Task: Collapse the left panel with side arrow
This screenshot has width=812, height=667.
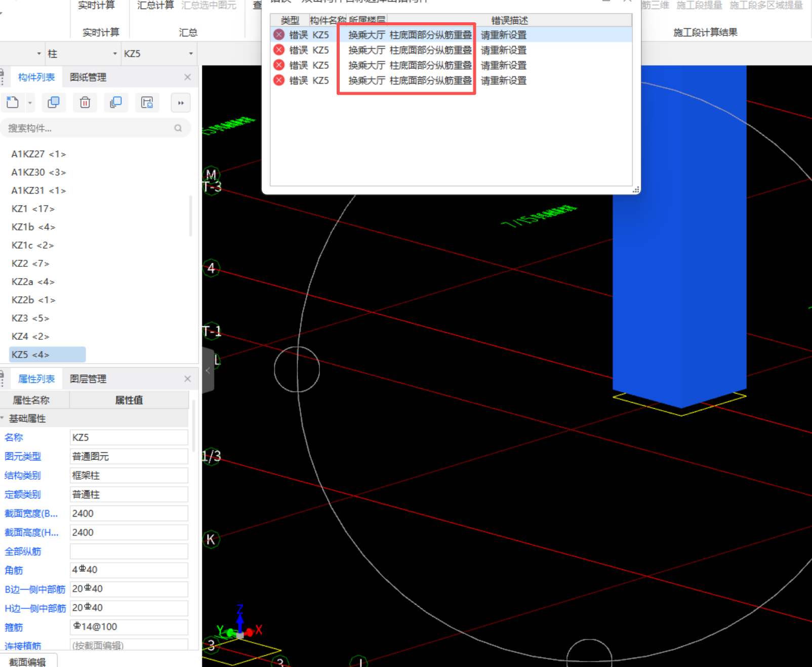Action: (208, 370)
